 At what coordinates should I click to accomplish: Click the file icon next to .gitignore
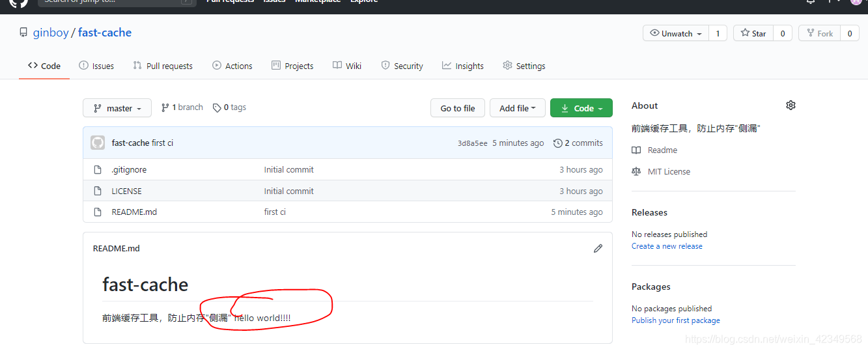(x=98, y=169)
